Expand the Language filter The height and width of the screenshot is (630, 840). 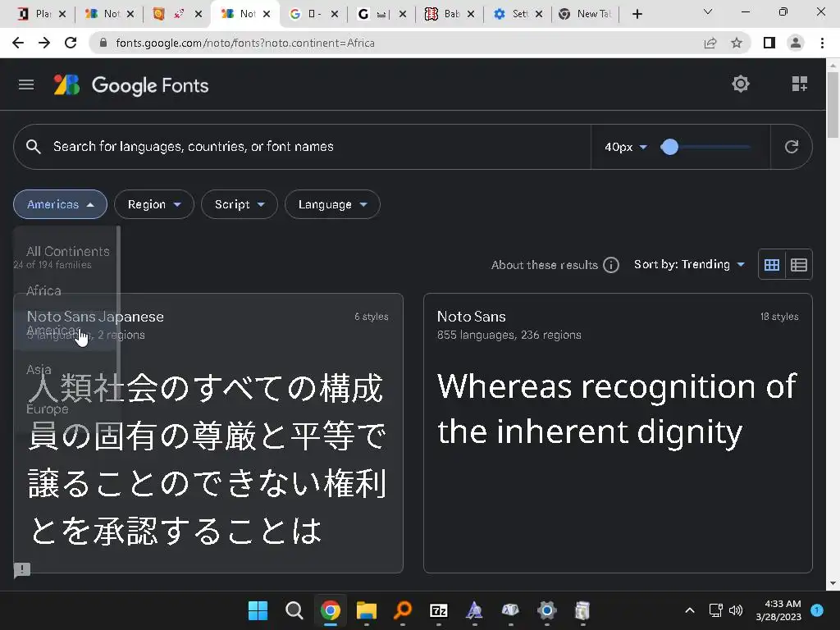point(332,204)
